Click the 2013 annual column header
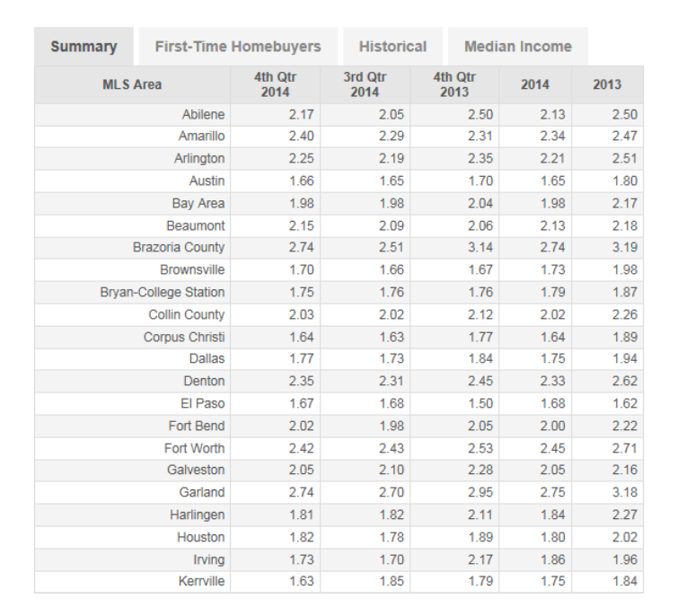Screen dimensions: 686x616 coord(607,84)
